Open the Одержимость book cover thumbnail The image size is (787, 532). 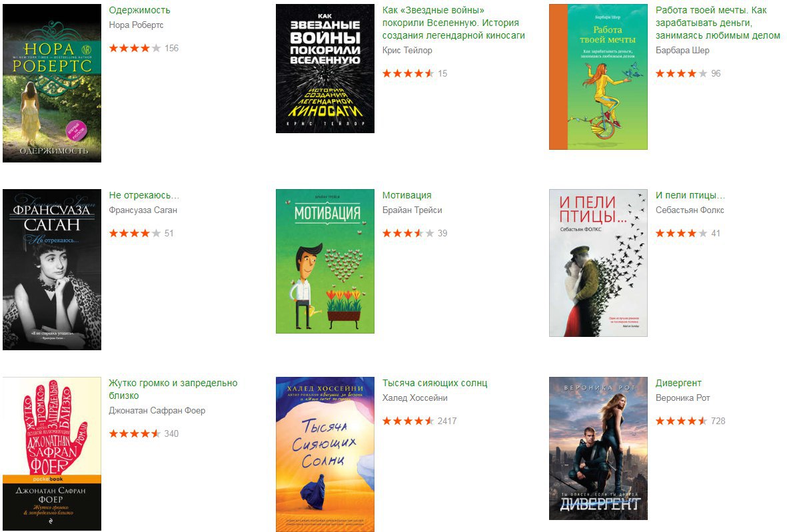[x=52, y=83]
